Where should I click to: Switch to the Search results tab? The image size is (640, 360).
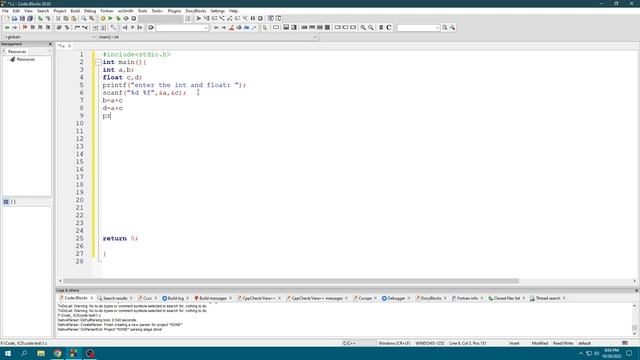coord(115,298)
